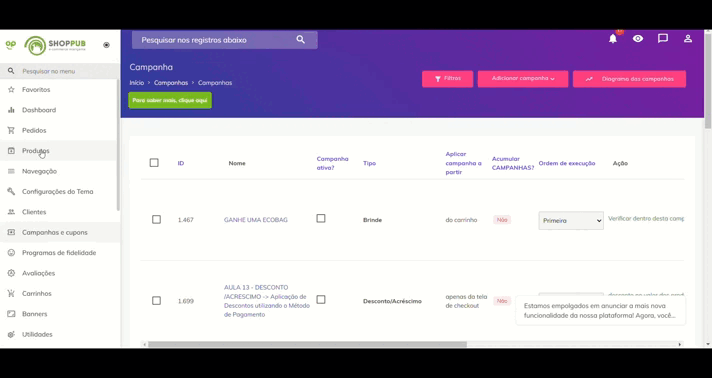
Task: Open the Filtros filter button
Action: (x=447, y=79)
